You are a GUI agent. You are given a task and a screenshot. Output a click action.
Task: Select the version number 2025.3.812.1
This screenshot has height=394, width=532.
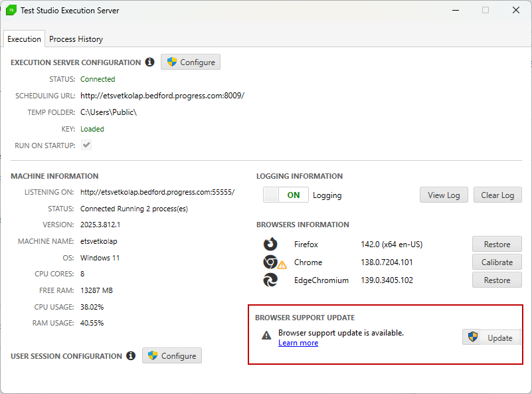click(x=100, y=225)
